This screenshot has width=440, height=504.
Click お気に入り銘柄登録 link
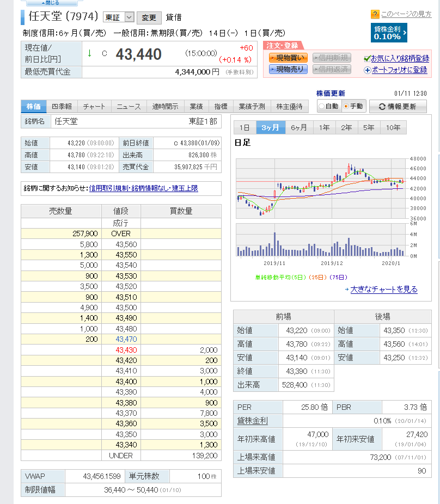point(400,58)
